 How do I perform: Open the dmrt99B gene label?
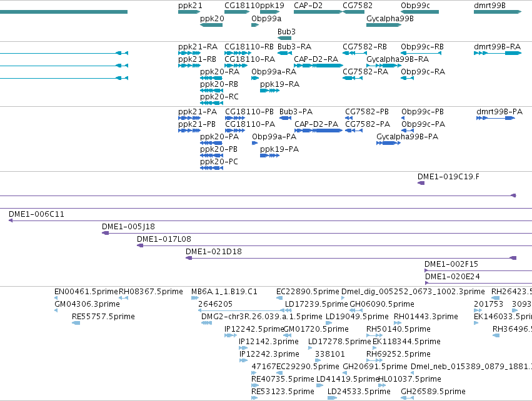tap(489, 6)
